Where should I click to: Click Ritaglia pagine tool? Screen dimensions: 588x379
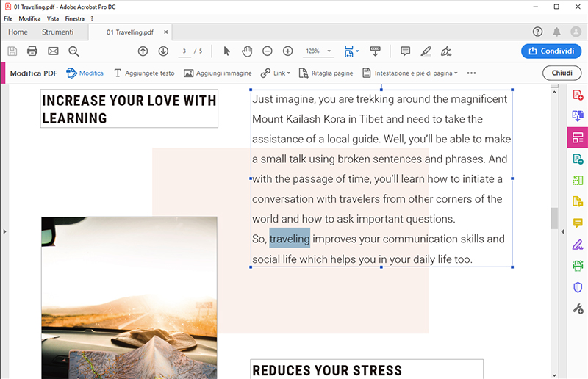pos(326,73)
